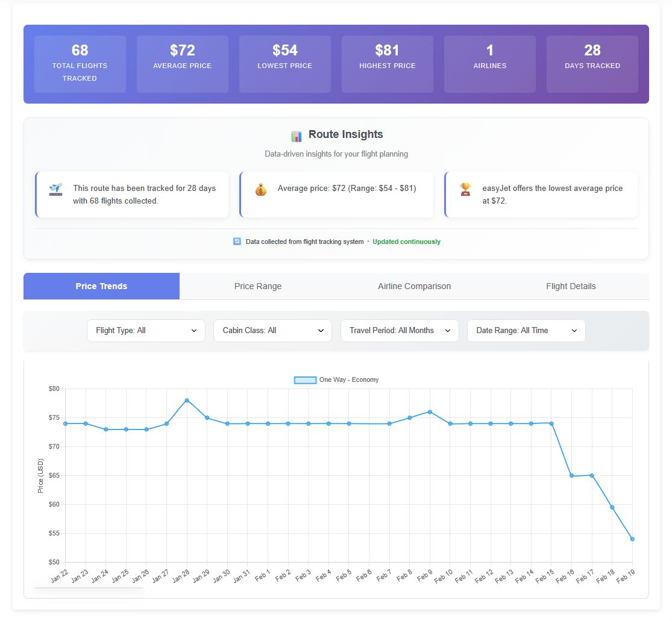This screenshot has height=621, width=672.
Task: Click the trophy icon beside easyJet insight
Action: (465, 190)
